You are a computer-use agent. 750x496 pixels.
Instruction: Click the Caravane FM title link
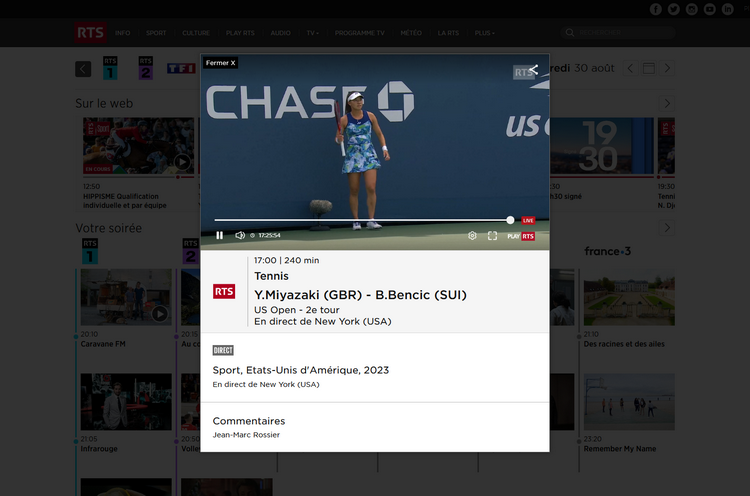point(103,344)
